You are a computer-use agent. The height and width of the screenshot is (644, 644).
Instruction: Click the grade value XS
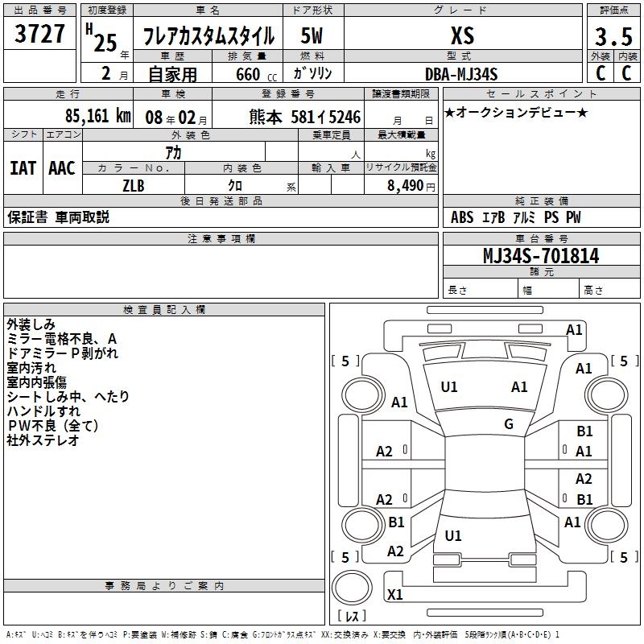[x=462, y=35]
